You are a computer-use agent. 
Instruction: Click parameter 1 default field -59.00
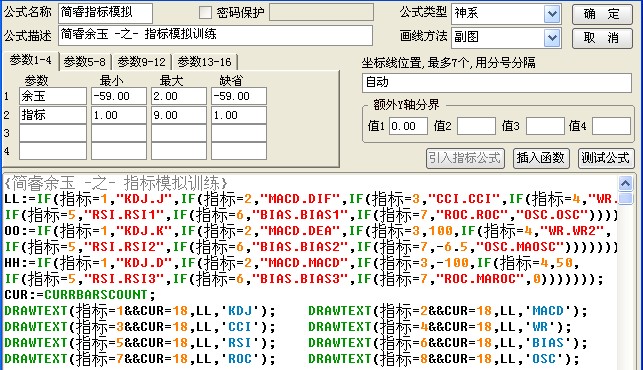[239, 96]
